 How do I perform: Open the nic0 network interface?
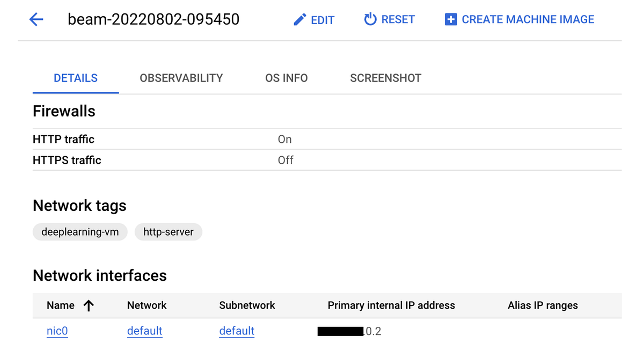(57, 331)
